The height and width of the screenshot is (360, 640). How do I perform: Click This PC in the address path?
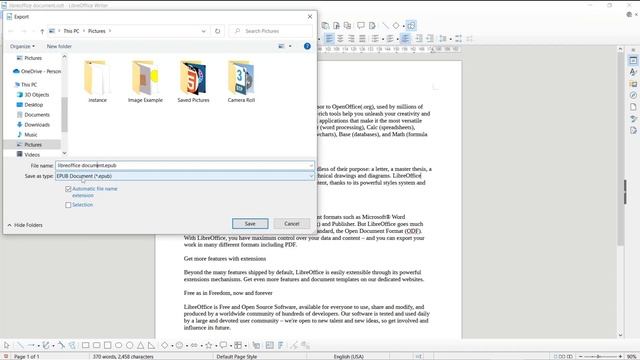(71, 31)
